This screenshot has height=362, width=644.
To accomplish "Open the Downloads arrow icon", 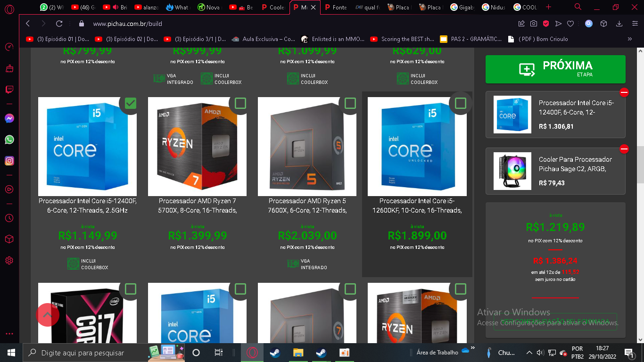I will point(619,24).
